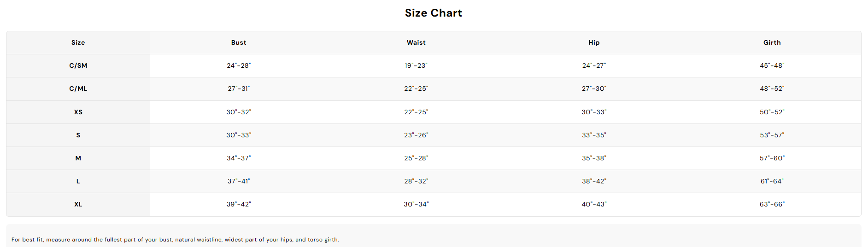Click the girth measurement for size L
This screenshot has width=868, height=247.
[772, 181]
